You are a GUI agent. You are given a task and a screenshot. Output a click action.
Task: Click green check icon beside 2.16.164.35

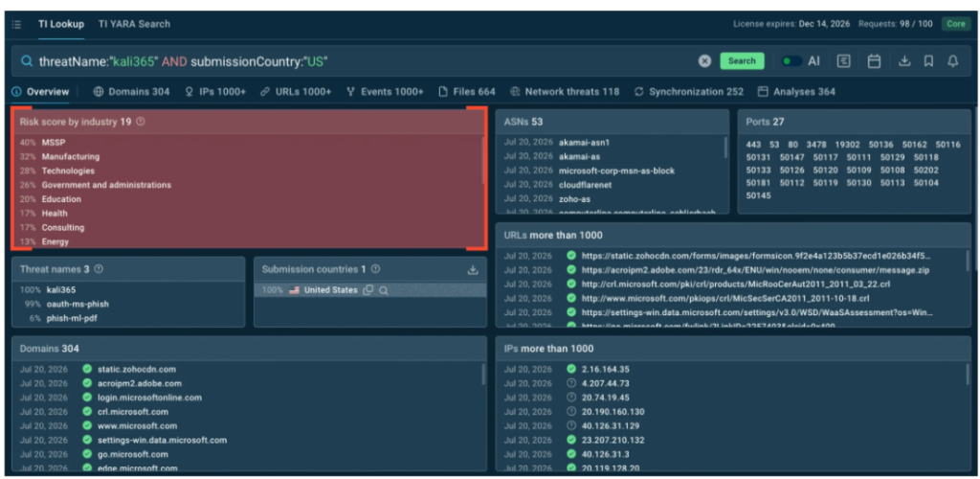(x=571, y=369)
